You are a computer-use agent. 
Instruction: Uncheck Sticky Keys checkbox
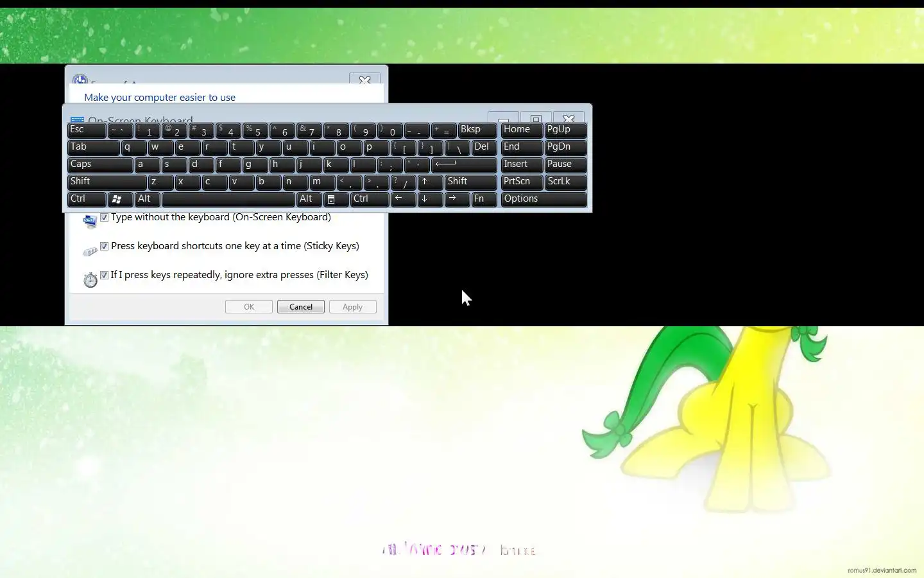(104, 246)
